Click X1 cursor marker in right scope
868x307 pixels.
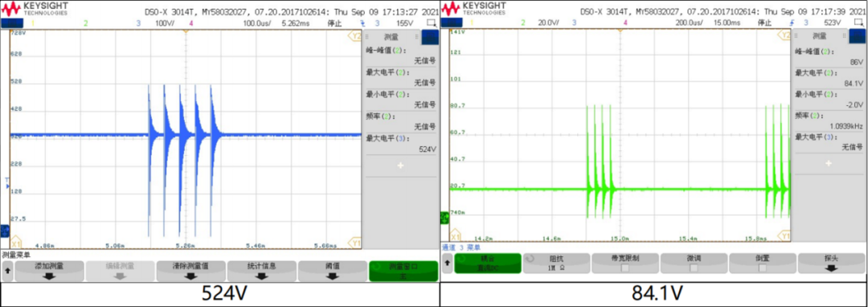tap(455, 234)
